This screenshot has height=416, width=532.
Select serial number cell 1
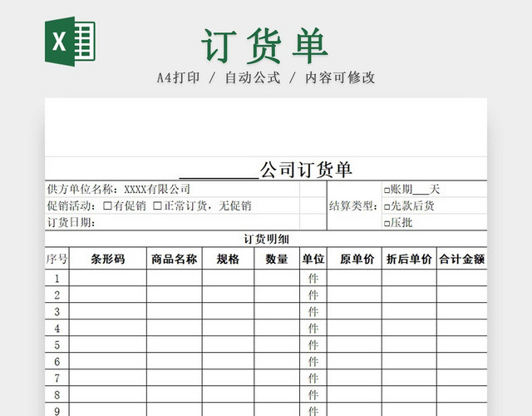click(x=57, y=278)
